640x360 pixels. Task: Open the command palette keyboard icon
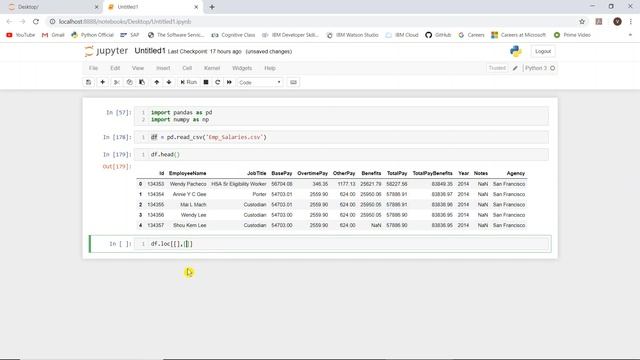pos(293,82)
